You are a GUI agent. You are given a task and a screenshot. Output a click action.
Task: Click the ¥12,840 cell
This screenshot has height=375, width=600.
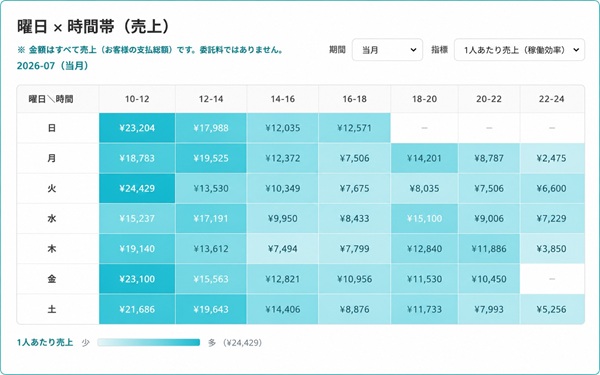424,249
